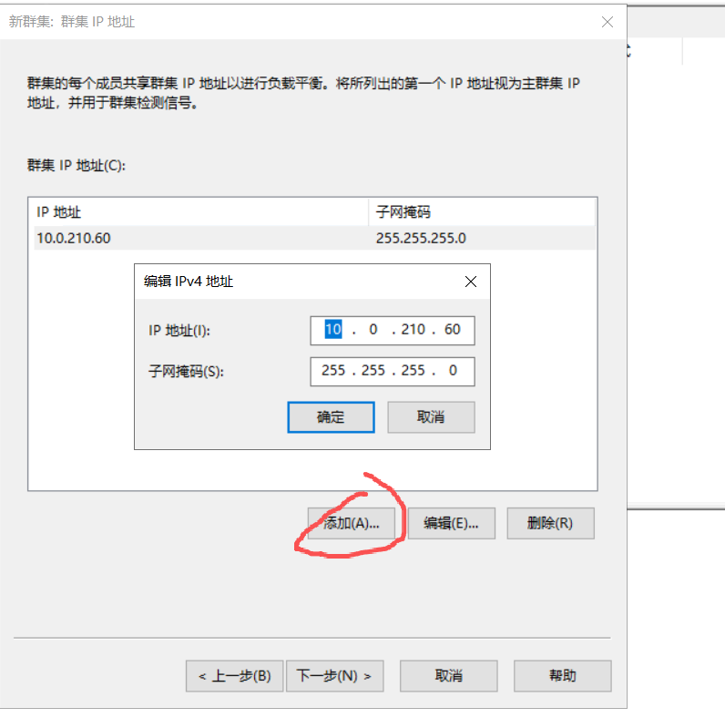
Task: Click the 确定 button
Action: (331, 417)
